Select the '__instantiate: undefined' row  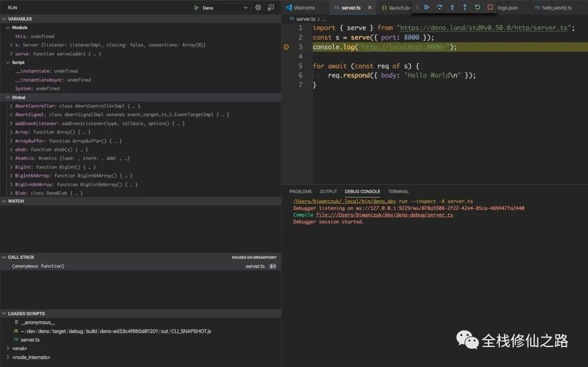[x=140, y=71]
